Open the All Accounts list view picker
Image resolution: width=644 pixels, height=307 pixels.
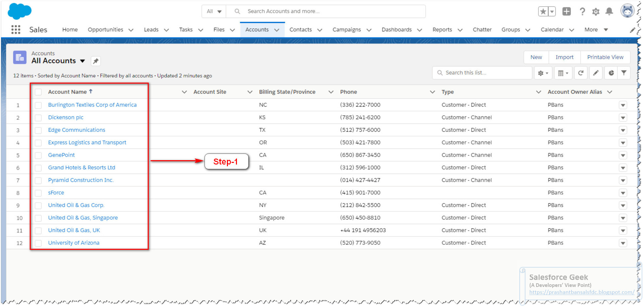[x=82, y=61]
